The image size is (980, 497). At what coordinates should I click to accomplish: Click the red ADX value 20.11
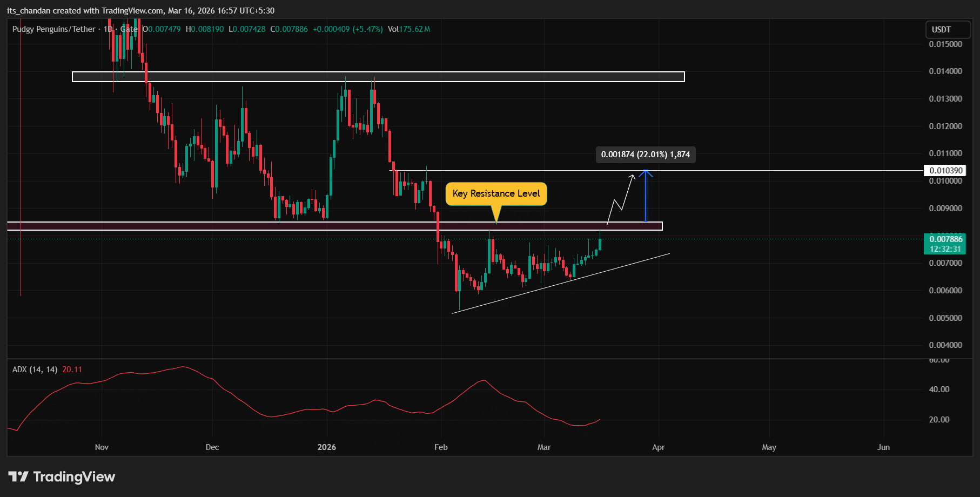click(72, 370)
